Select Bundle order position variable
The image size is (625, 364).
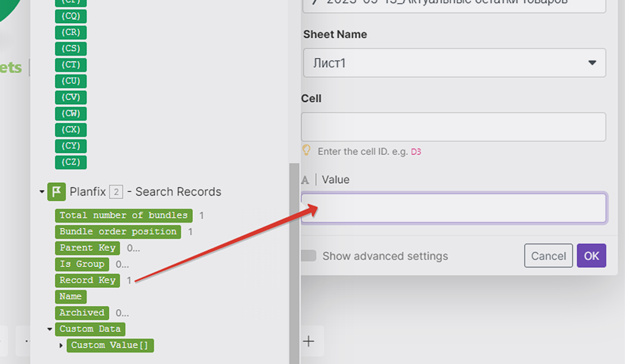(118, 232)
